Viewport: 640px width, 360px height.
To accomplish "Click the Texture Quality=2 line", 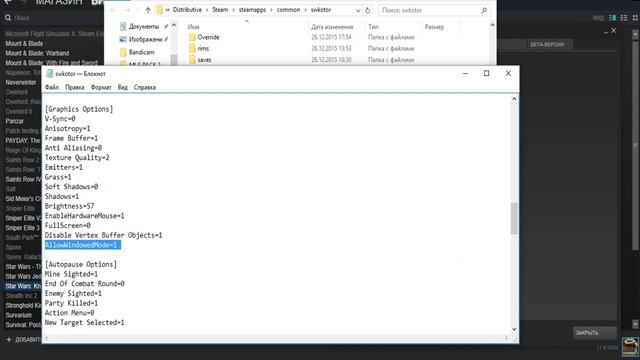I will pyautogui.click(x=77, y=158).
